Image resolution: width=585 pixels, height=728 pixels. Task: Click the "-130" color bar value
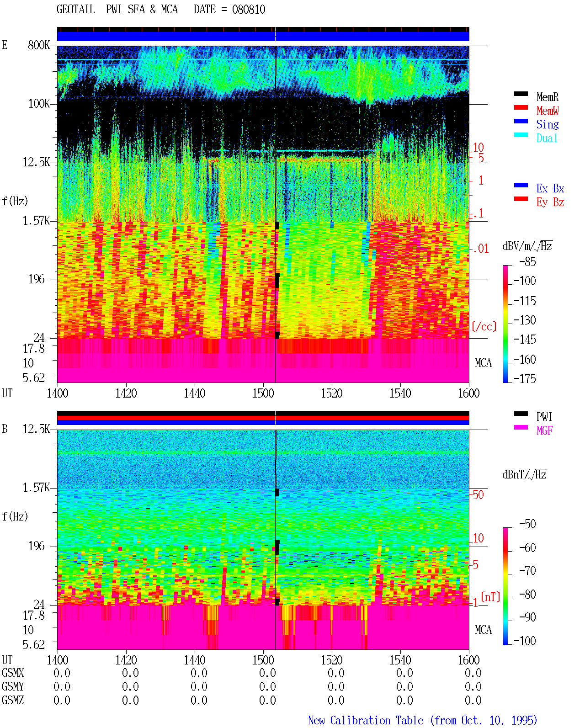tap(525, 320)
